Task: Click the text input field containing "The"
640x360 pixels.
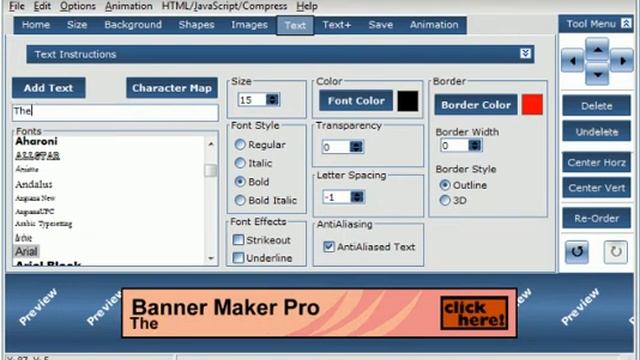Action: 116,112
